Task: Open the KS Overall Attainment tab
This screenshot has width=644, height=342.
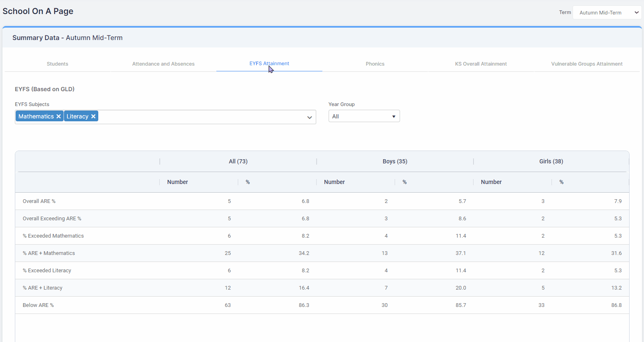Action: pyautogui.click(x=481, y=64)
